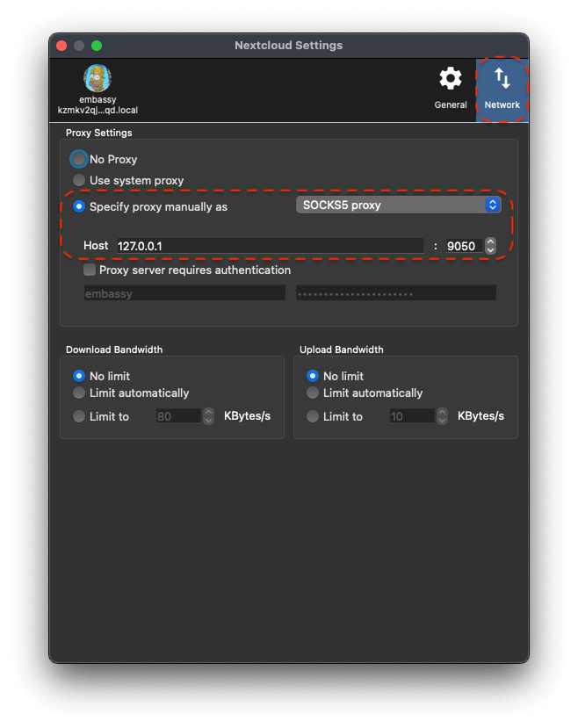The image size is (578, 728).
Task: Choose Use system proxy option
Action: click(80, 180)
